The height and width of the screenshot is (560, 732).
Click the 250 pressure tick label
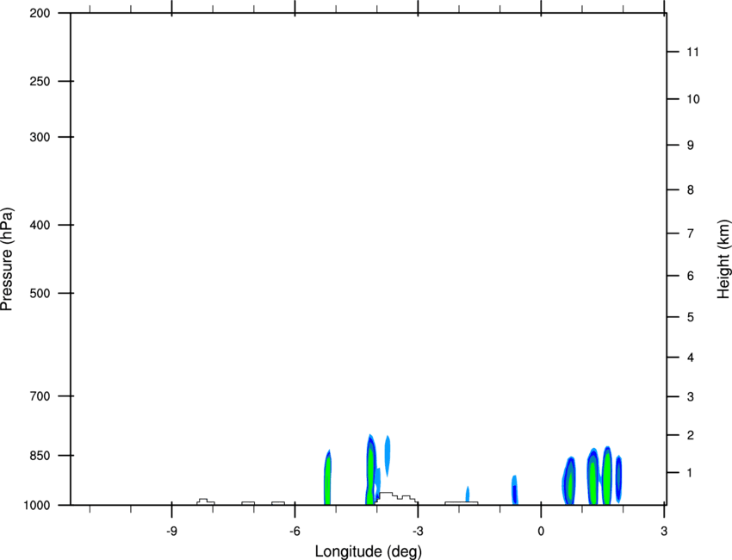tap(40, 81)
